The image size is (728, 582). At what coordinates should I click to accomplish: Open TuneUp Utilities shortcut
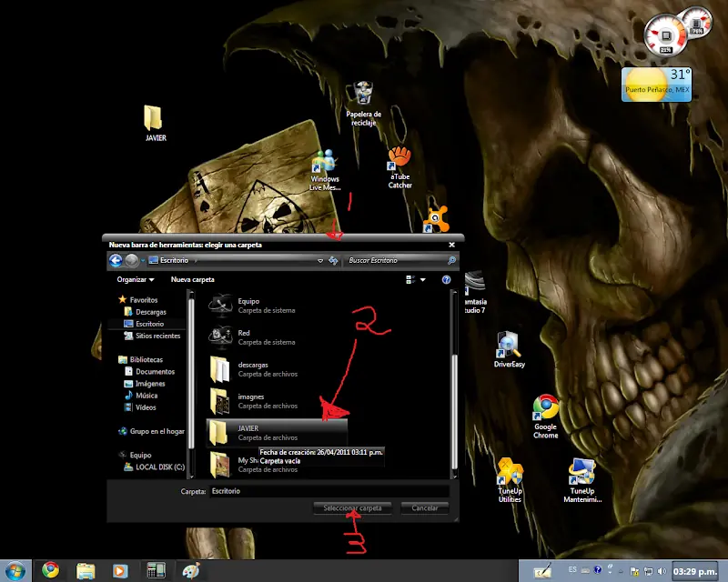click(x=510, y=480)
